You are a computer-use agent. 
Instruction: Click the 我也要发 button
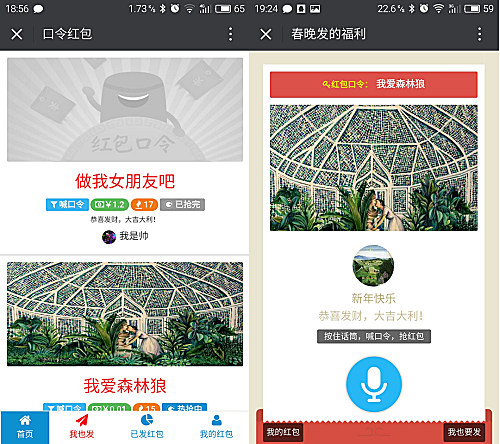pos(464,432)
